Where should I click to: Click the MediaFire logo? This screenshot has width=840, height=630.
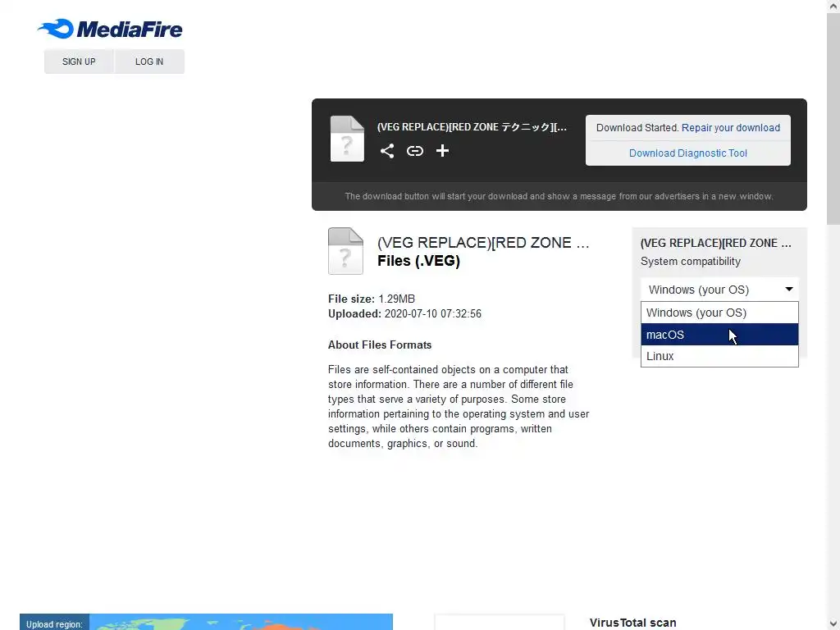110,29
